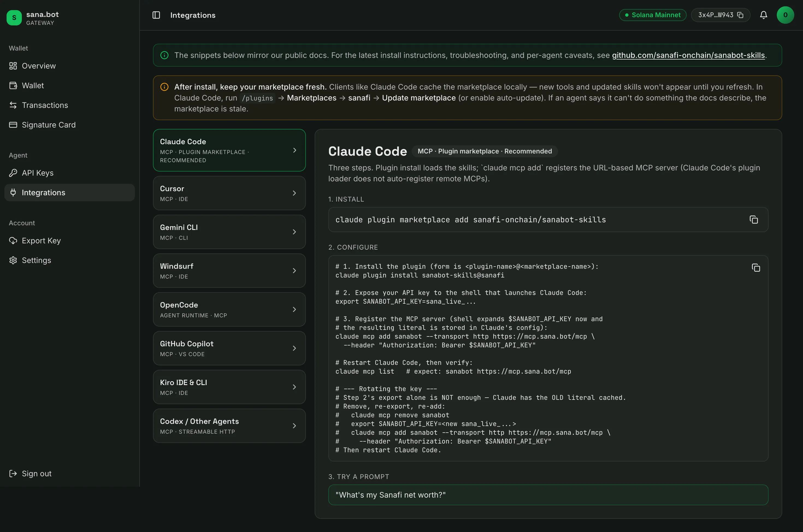This screenshot has width=803, height=532.
Task: Click the Solana Mainnet network badge
Action: pyautogui.click(x=653, y=15)
